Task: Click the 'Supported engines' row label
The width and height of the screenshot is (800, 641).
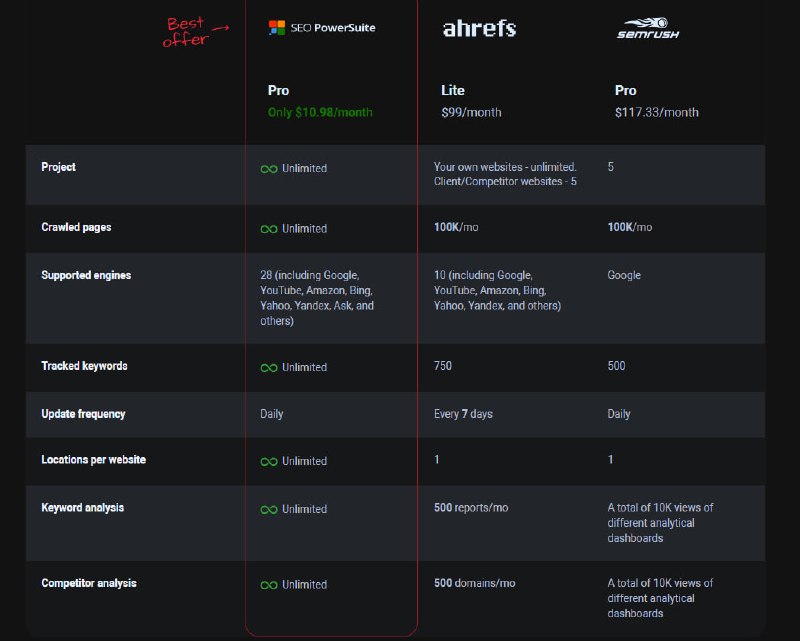Action: (x=86, y=275)
